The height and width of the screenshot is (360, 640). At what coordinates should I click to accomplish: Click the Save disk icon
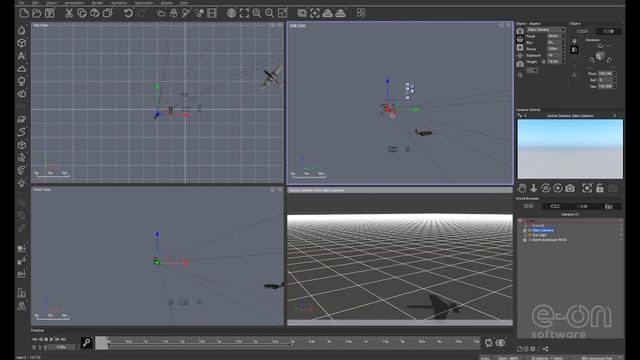(x=50, y=13)
